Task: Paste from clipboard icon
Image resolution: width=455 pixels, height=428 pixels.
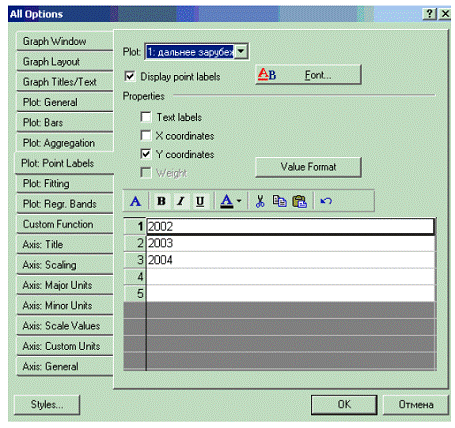Action: click(299, 201)
